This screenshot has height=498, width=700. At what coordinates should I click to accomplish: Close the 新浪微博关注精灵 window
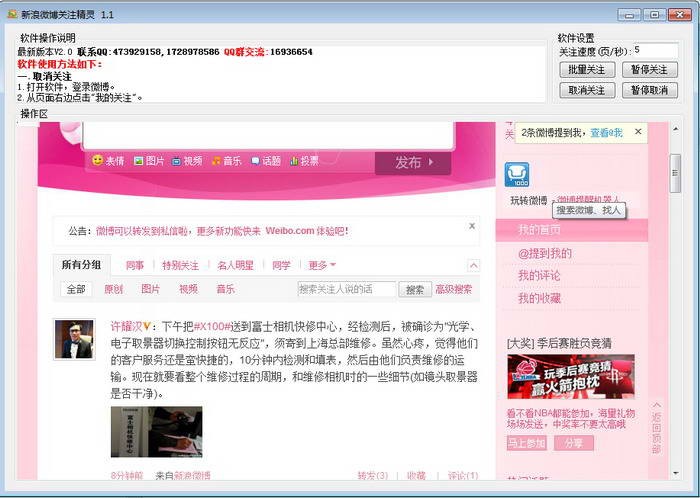680,15
